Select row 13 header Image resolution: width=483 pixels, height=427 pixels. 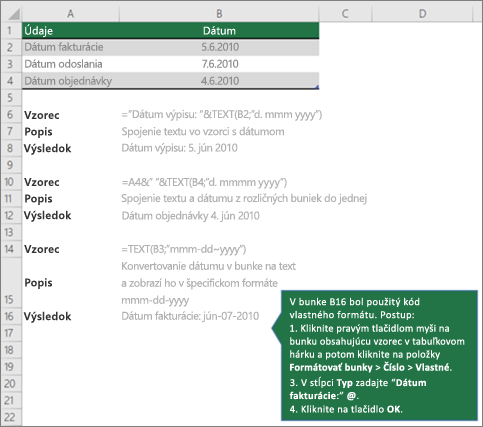(x=10, y=232)
